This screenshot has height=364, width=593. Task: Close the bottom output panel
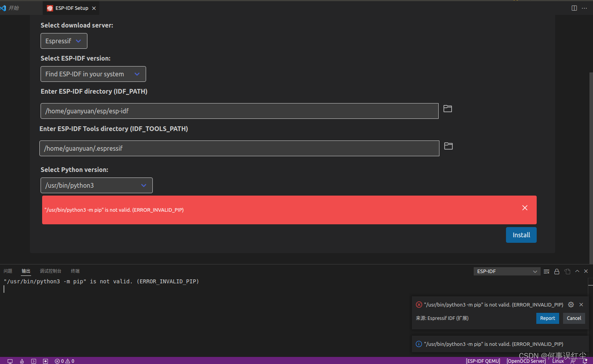[586, 271]
